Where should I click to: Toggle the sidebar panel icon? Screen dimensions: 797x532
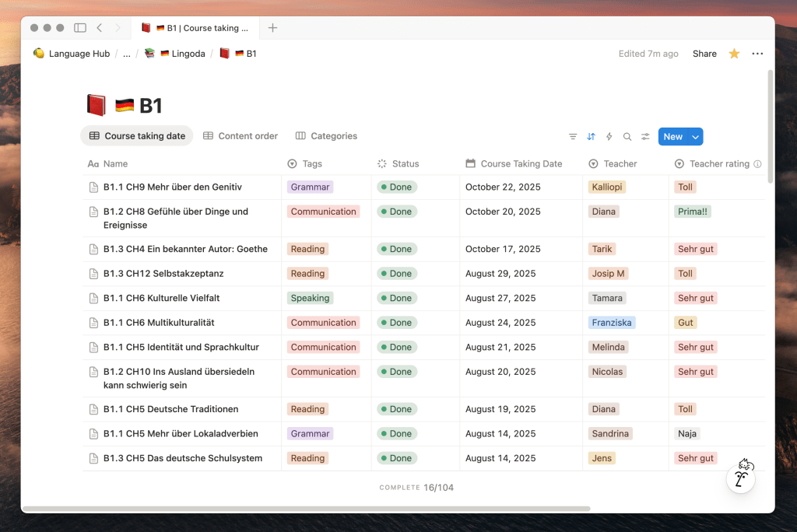coord(80,28)
